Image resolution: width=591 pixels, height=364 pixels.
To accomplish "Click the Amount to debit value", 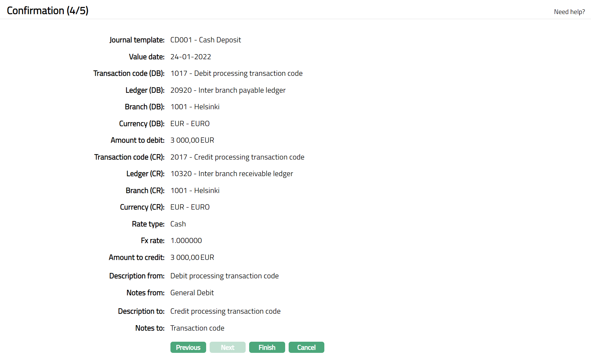I will (x=192, y=140).
